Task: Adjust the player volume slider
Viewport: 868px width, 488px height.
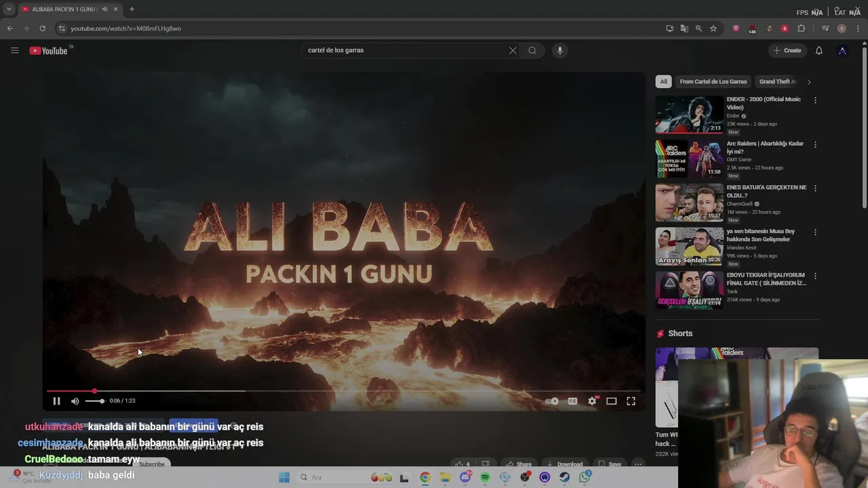Action: pos(94,401)
